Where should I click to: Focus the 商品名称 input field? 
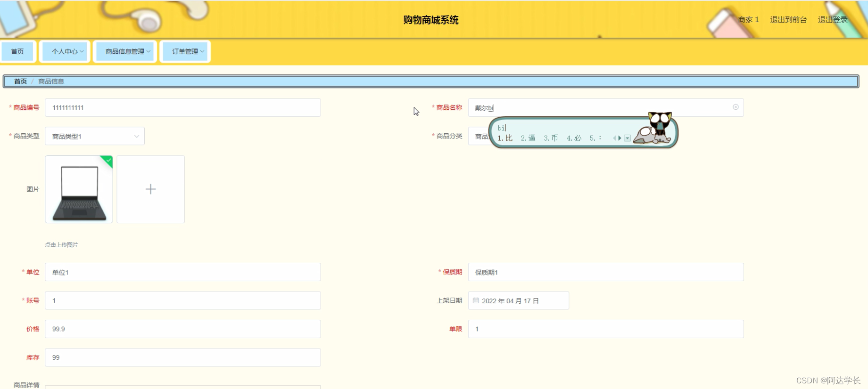coord(606,107)
